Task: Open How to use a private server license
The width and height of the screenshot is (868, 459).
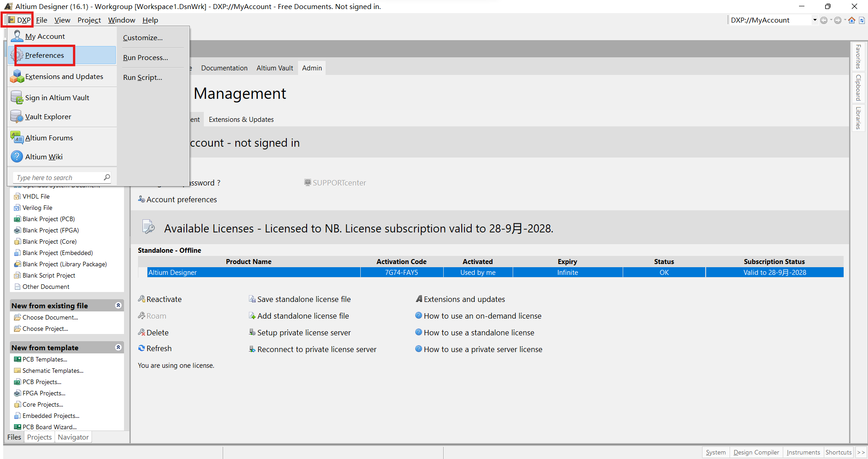Action: [x=479, y=349]
